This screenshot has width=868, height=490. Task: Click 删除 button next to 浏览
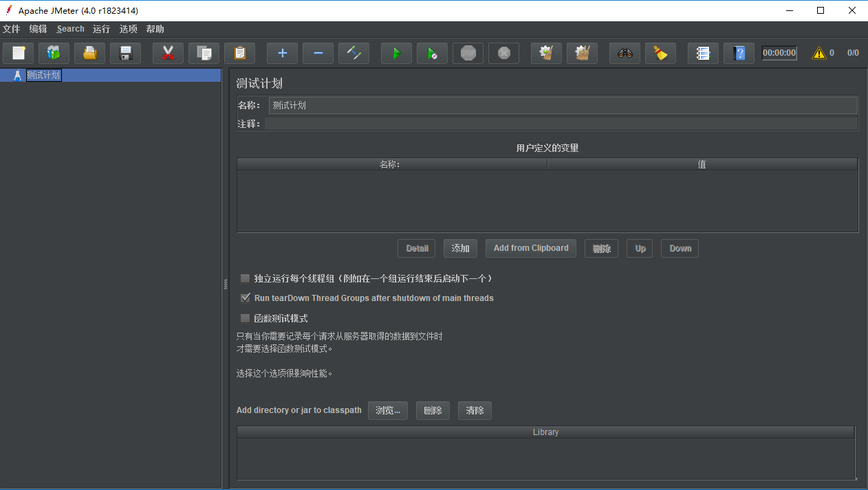point(433,410)
